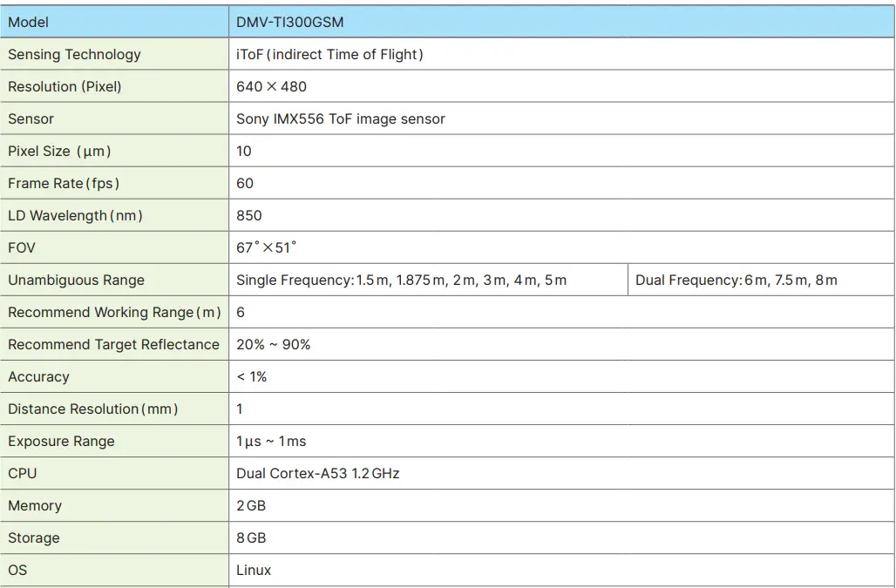The image size is (896, 588).
Task: Select the < 1% accuracy value
Action: [x=251, y=376]
